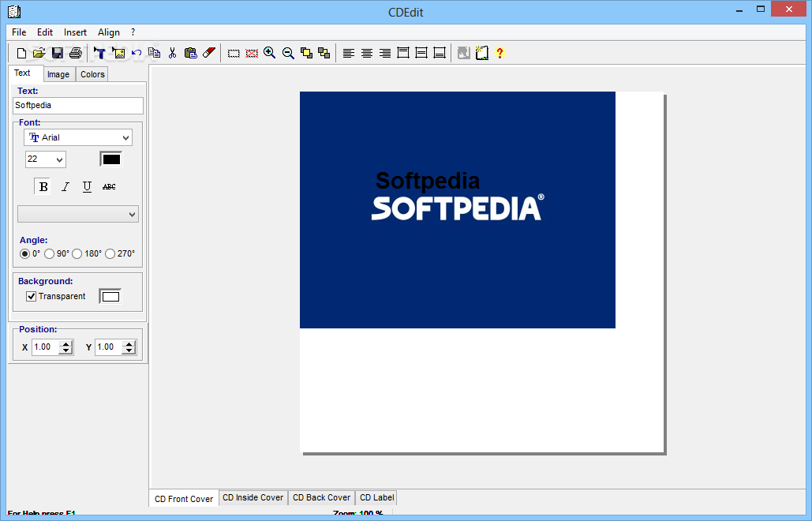Click the X position input field

click(x=46, y=347)
